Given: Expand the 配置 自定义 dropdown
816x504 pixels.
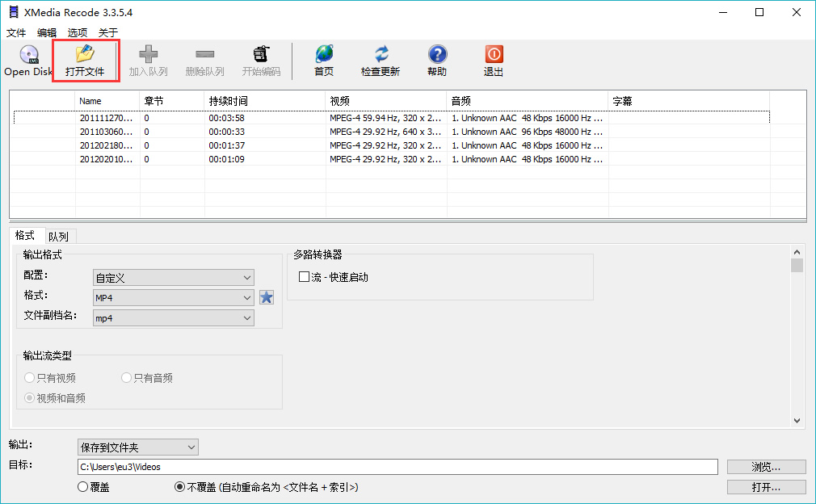Looking at the screenshot, I should pos(173,278).
